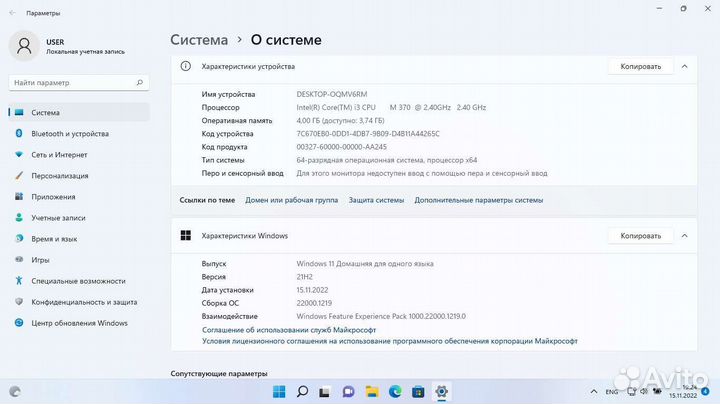720x404 pixels.
Task: Click the 'Время и язык' globe icon
Action: [19, 239]
